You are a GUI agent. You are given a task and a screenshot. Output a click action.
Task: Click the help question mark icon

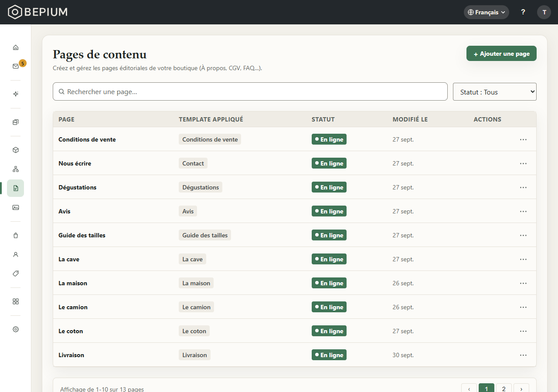523,12
